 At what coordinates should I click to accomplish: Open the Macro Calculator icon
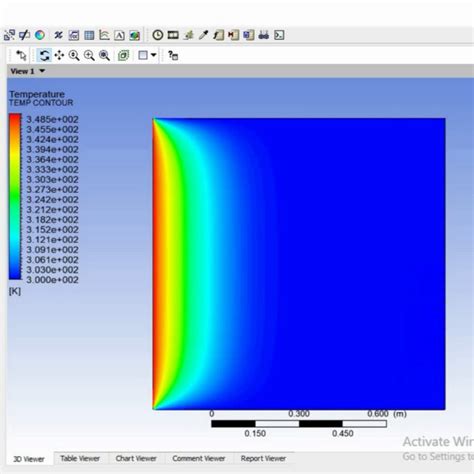tap(233, 35)
